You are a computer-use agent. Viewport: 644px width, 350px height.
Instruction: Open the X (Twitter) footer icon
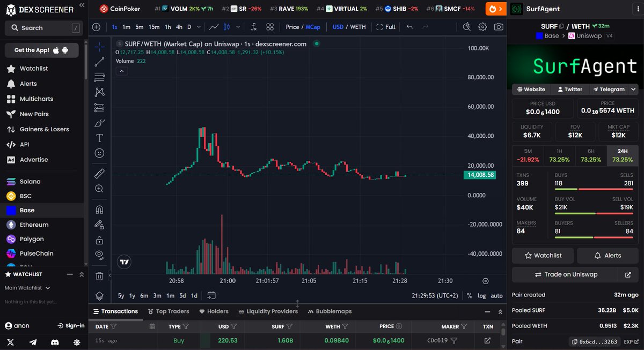11,342
